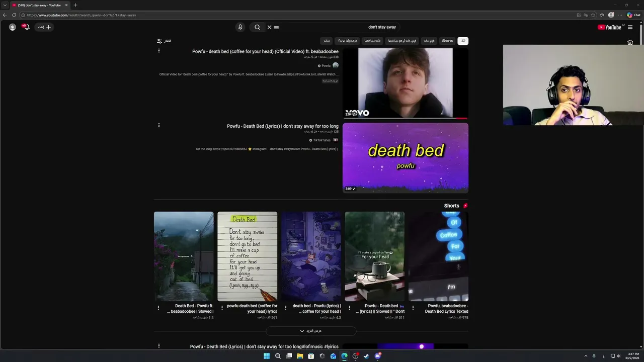Open Steam from the taskbar
Viewport: 644px width, 362px height.
[x=366, y=356]
